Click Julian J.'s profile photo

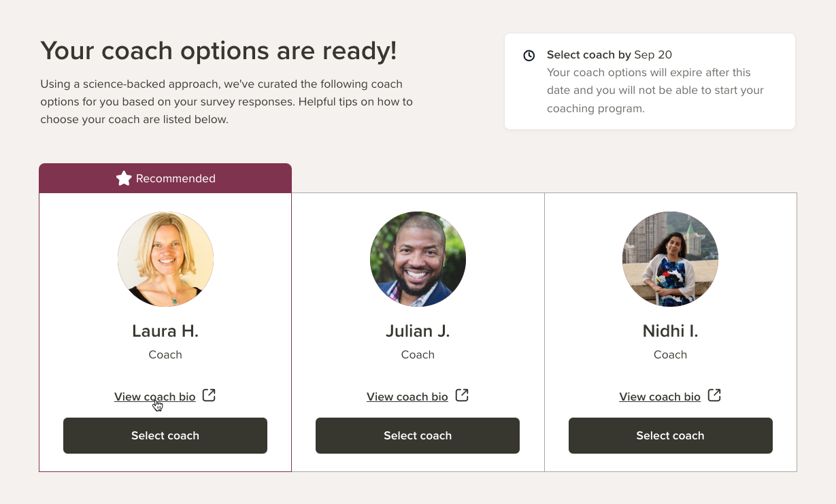tap(418, 259)
